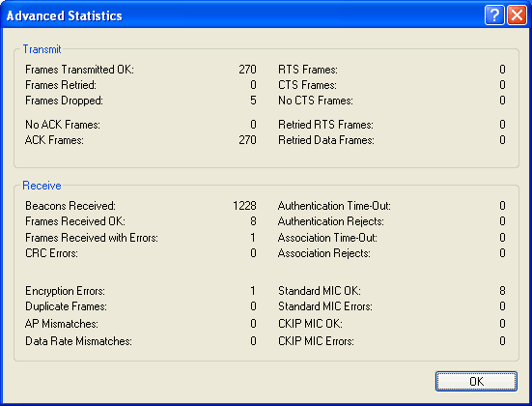532x406 pixels.
Task: Click the Retried RTS Frames label
Action: (x=325, y=125)
